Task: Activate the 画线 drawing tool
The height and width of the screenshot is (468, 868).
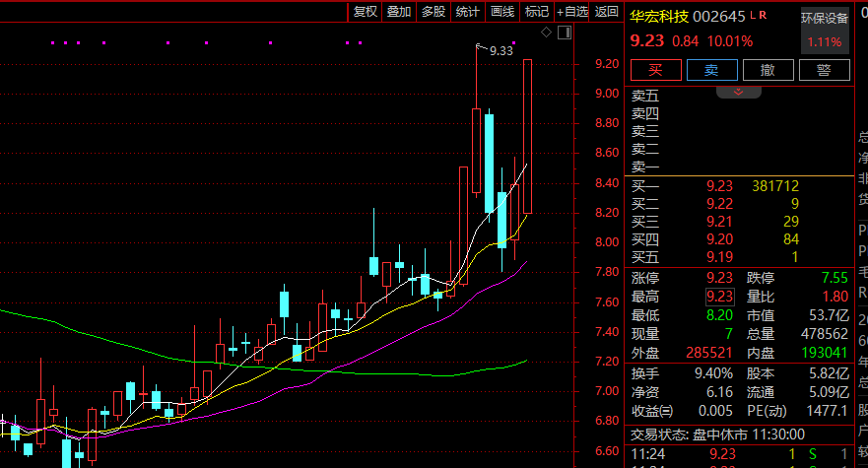Action: [x=502, y=12]
